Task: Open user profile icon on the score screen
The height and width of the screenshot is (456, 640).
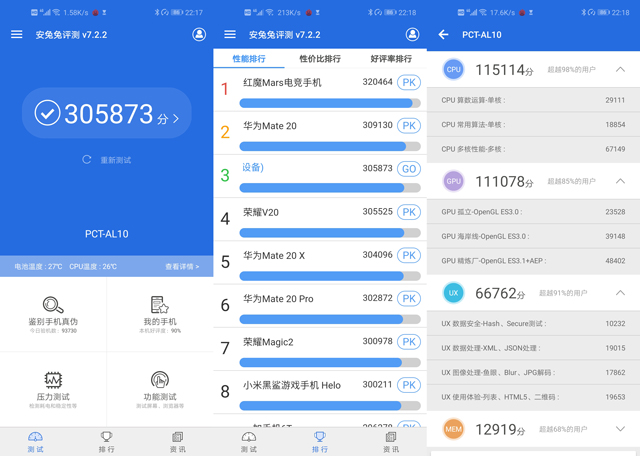Action: [x=199, y=34]
